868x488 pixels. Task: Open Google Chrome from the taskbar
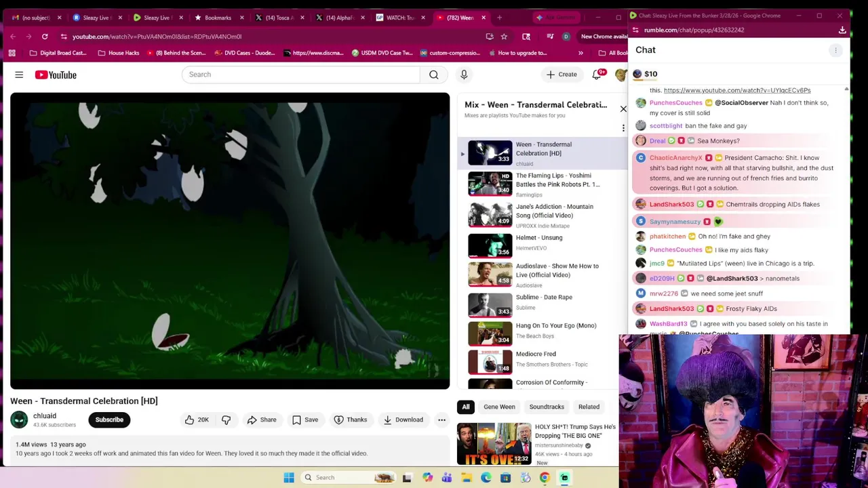coord(545,477)
